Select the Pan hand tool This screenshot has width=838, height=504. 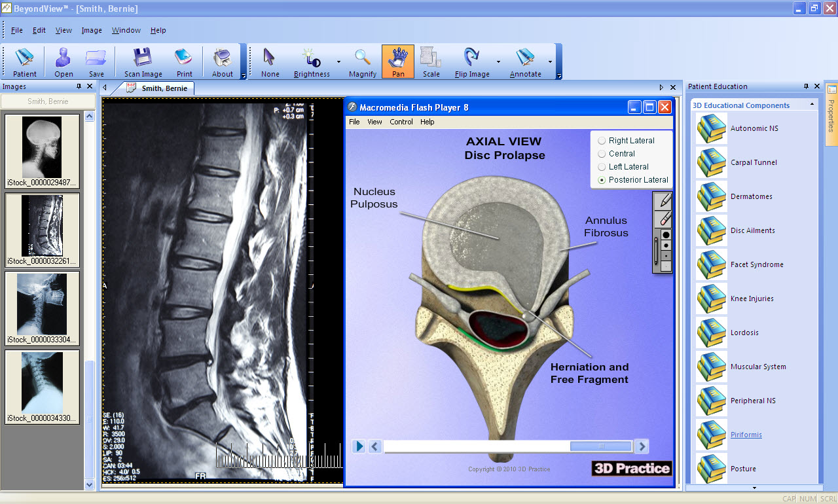[398, 63]
